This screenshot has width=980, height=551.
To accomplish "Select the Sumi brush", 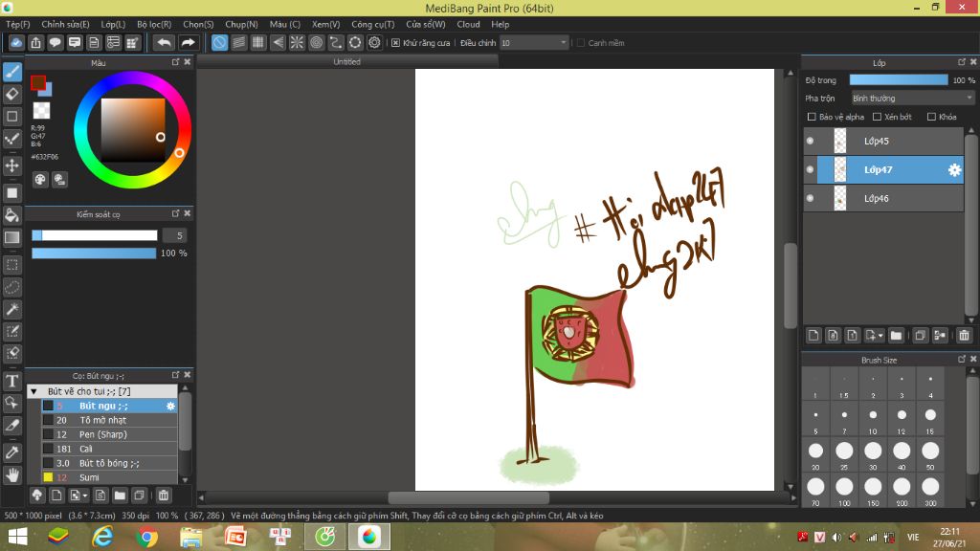I will pos(109,478).
